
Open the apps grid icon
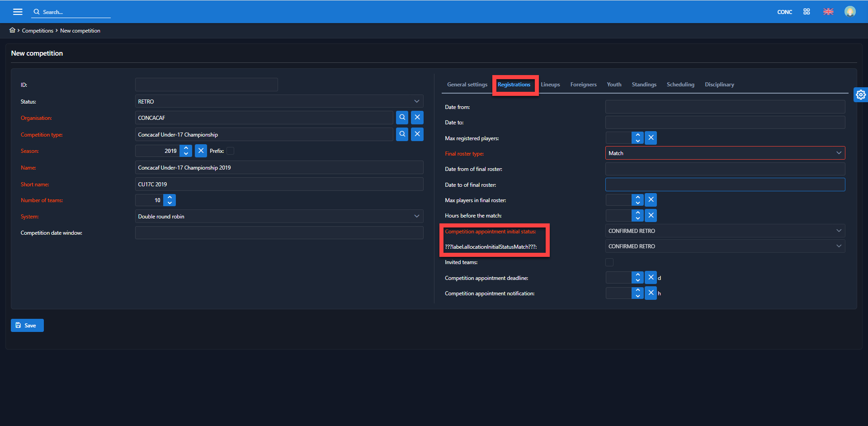(x=807, y=12)
